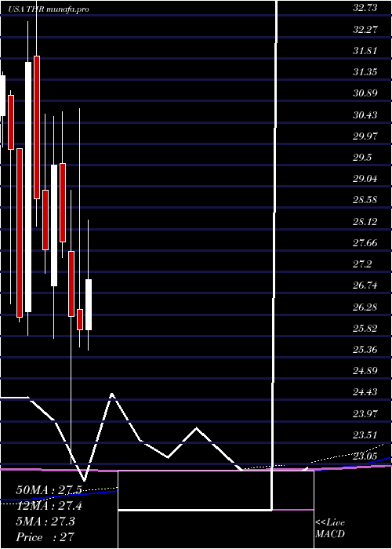
Task: Click the '<<Live MACD' label
Action: click(x=330, y=529)
